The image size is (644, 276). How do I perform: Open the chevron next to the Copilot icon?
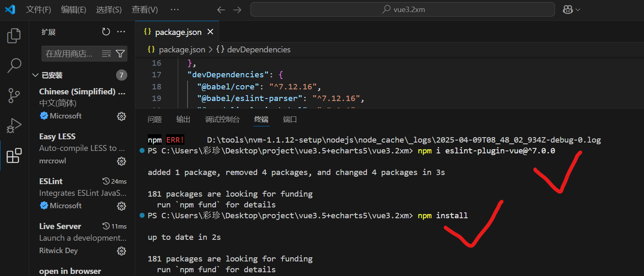(x=577, y=9)
